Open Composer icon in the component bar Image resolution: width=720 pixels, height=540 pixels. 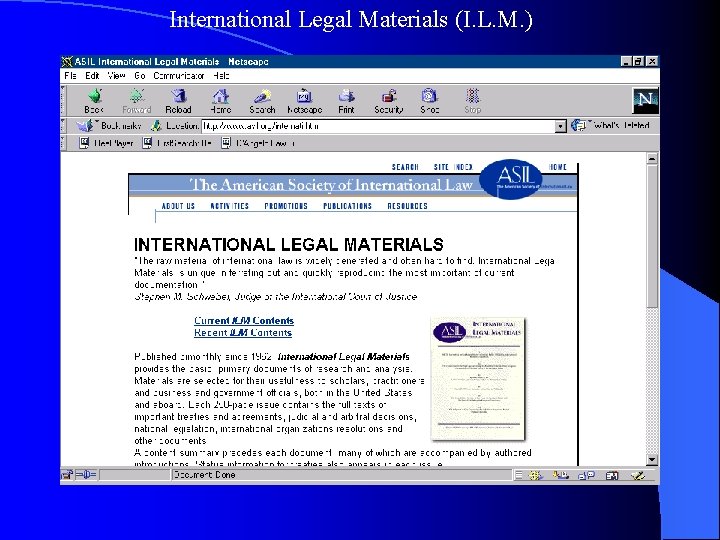pos(638,476)
